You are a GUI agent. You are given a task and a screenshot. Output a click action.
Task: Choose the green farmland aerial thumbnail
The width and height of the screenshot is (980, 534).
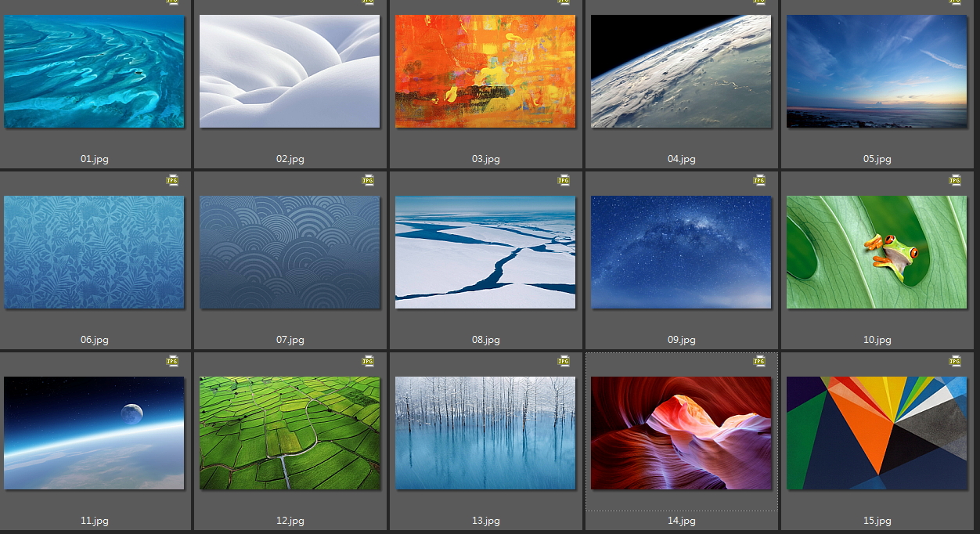290,433
